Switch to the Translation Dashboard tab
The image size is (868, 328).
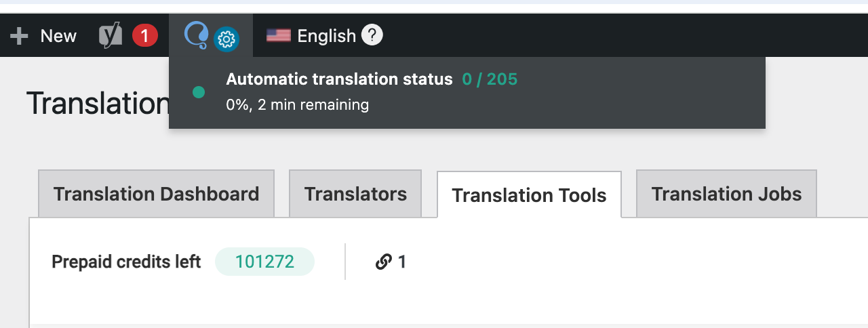click(x=157, y=194)
